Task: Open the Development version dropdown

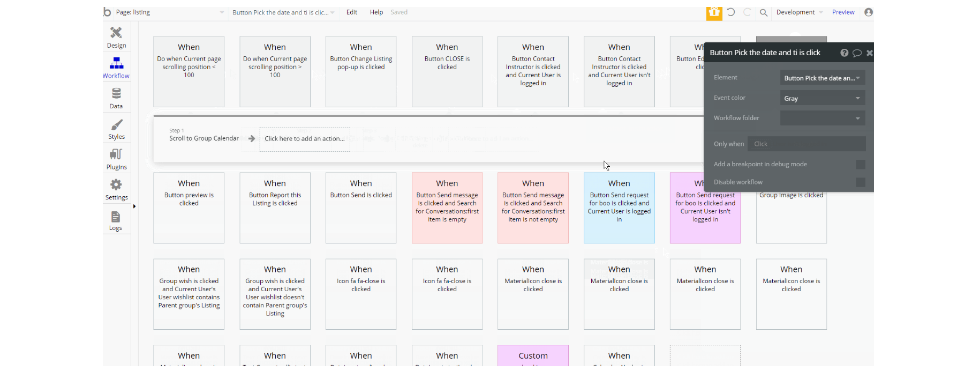Action: [x=800, y=12]
